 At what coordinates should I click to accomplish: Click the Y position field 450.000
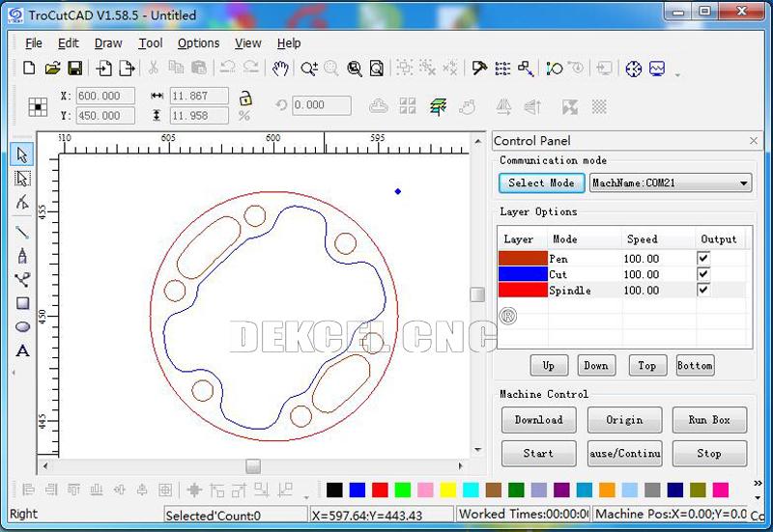(105, 116)
